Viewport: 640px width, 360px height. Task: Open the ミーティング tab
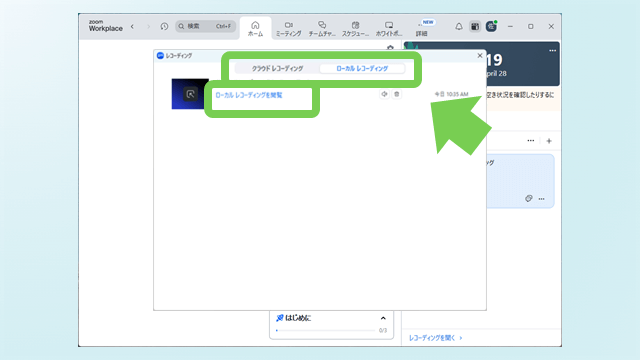[289, 29]
